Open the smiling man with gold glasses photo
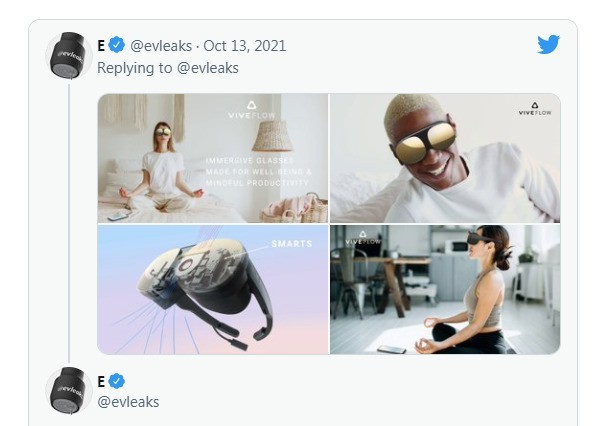This screenshot has height=426, width=593. coord(445,158)
